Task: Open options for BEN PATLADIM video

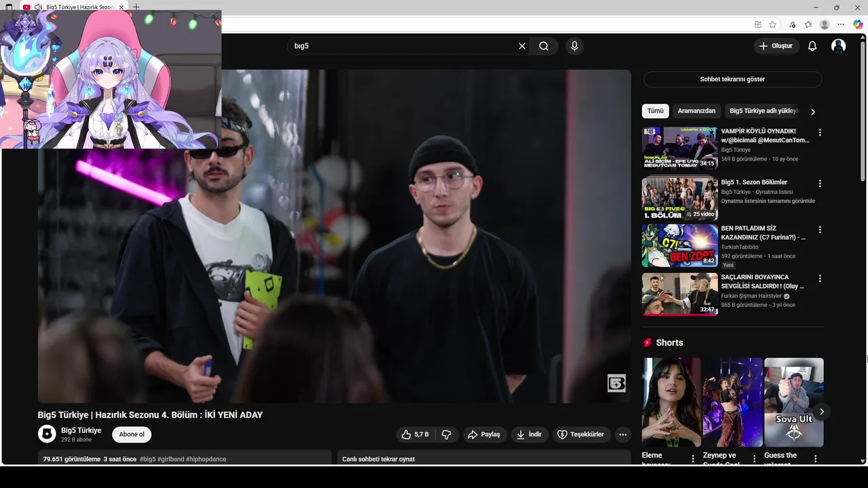Action: click(x=820, y=230)
